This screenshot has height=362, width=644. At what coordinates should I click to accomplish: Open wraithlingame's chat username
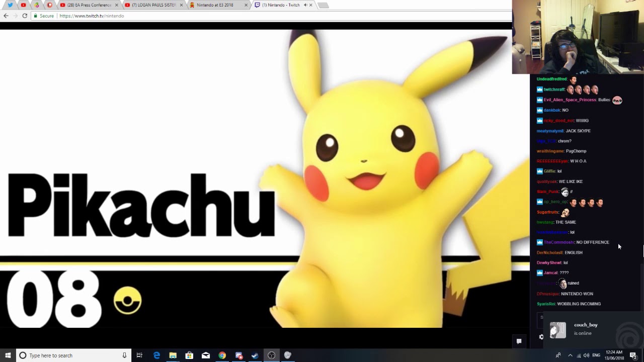(x=550, y=151)
